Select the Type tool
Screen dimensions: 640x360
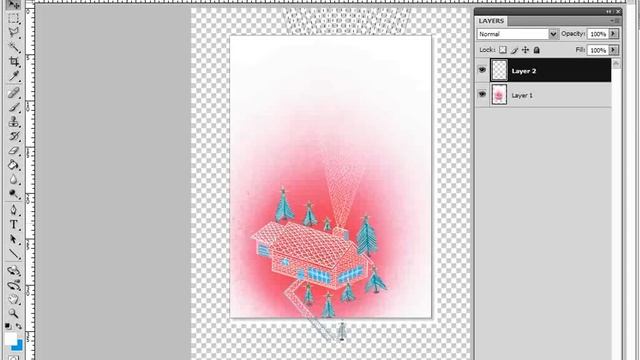point(13,224)
